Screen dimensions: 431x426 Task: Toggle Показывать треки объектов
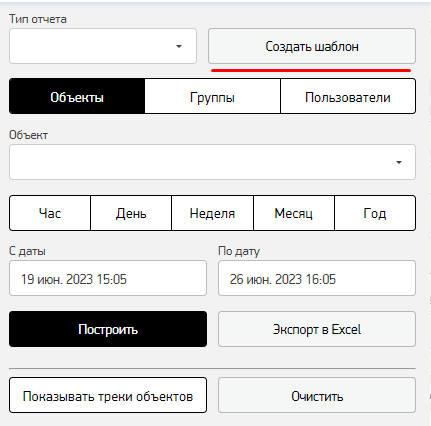(108, 395)
